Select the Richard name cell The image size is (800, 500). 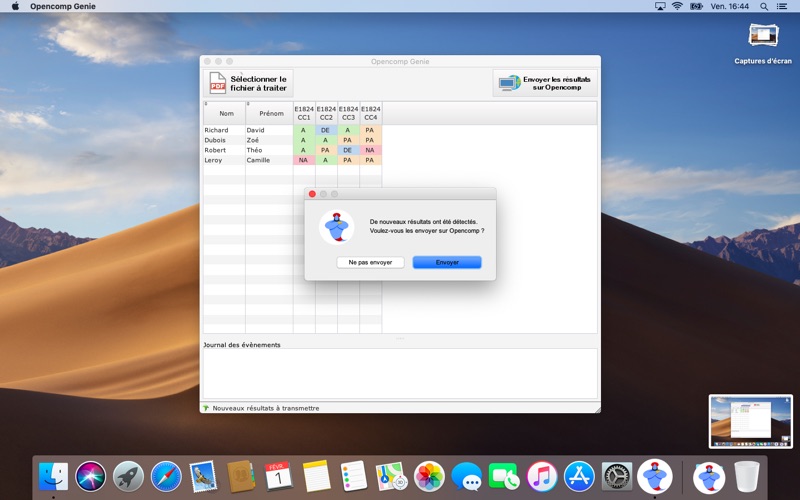pyautogui.click(x=224, y=130)
